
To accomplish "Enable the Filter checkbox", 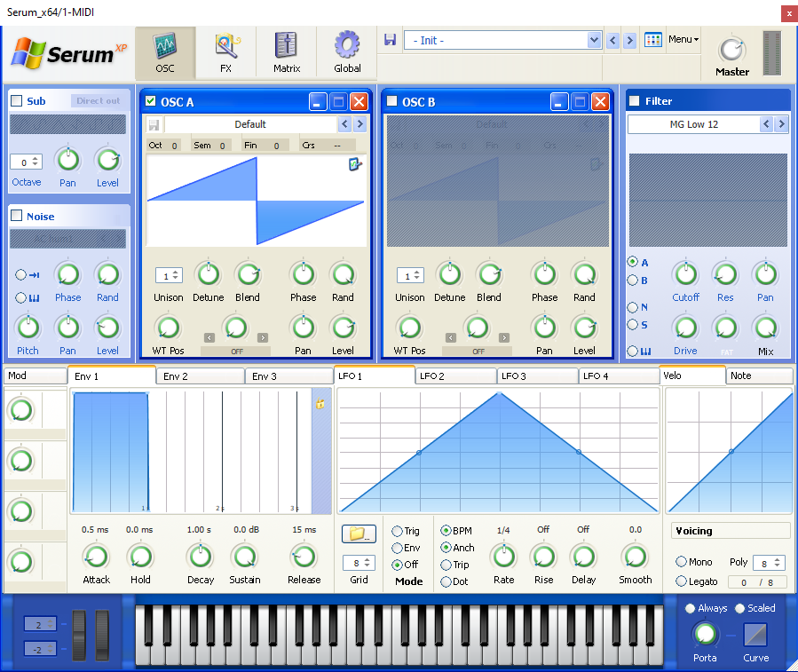I will click(x=634, y=100).
